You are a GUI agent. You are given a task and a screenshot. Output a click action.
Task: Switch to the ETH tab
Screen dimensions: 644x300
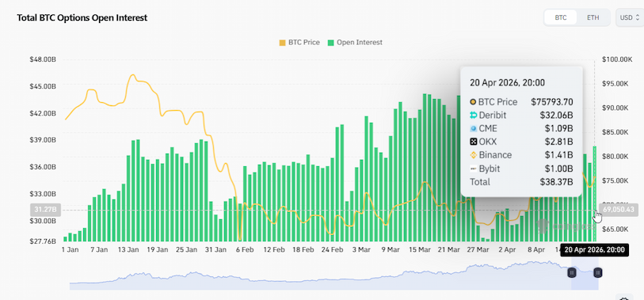point(593,17)
